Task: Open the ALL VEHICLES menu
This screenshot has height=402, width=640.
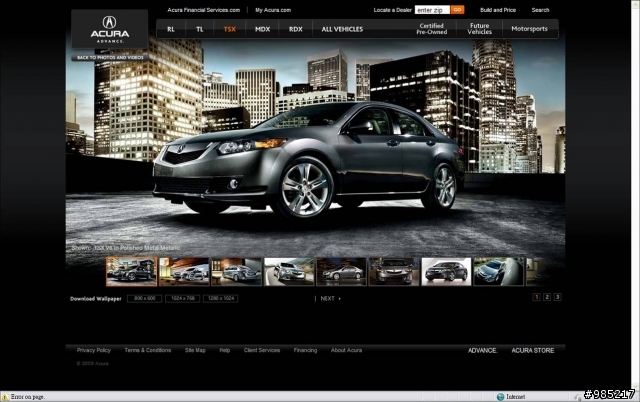Action: 342,29
